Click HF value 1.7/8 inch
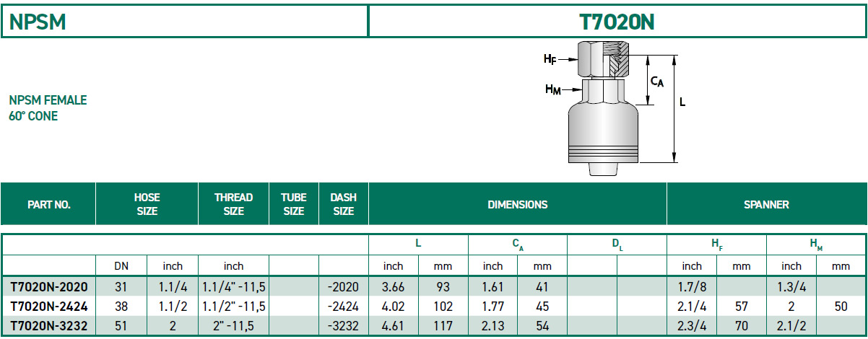The image size is (868, 339). tap(692, 286)
